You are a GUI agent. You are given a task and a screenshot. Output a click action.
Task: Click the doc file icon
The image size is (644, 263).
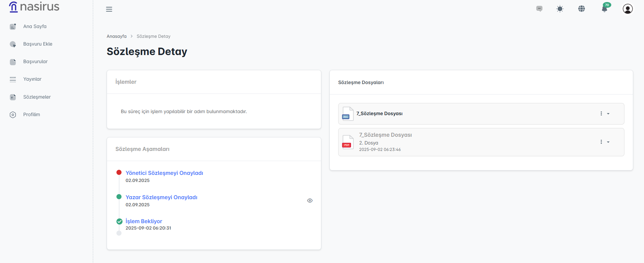click(x=347, y=114)
